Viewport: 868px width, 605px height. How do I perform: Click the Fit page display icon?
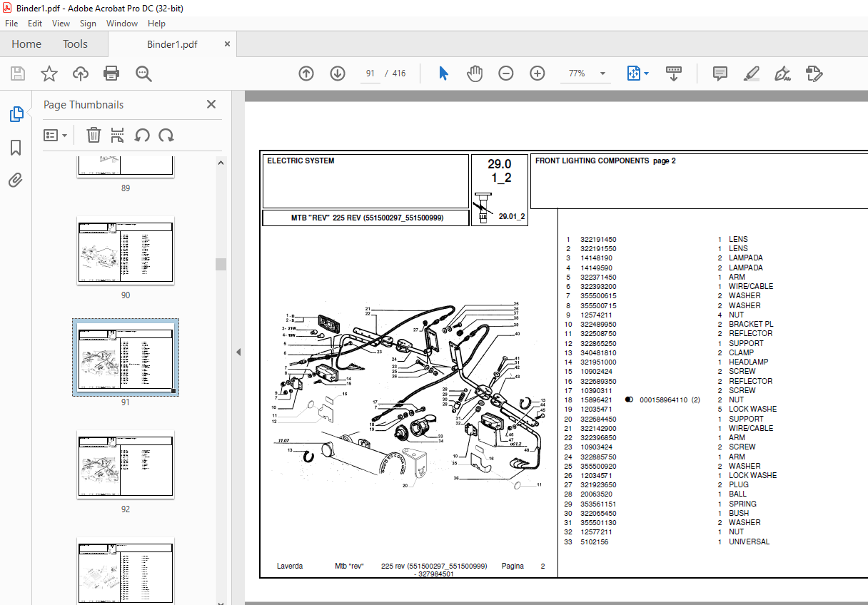click(633, 73)
